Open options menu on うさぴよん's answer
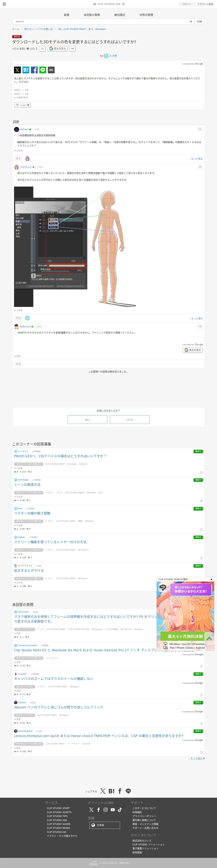The image size is (217, 868). pyautogui.click(x=200, y=167)
